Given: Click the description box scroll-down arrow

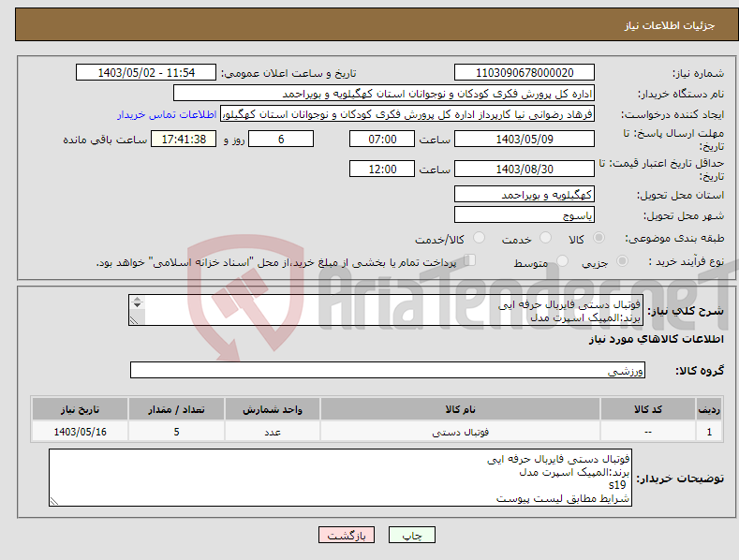Looking at the screenshot, I should [137, 305].
